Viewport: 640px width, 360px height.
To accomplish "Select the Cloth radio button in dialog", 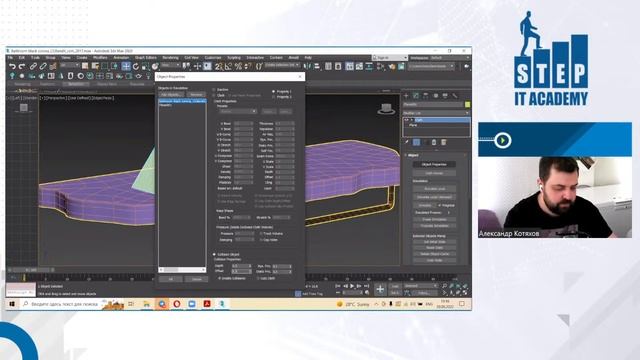I will pos(214,95).
